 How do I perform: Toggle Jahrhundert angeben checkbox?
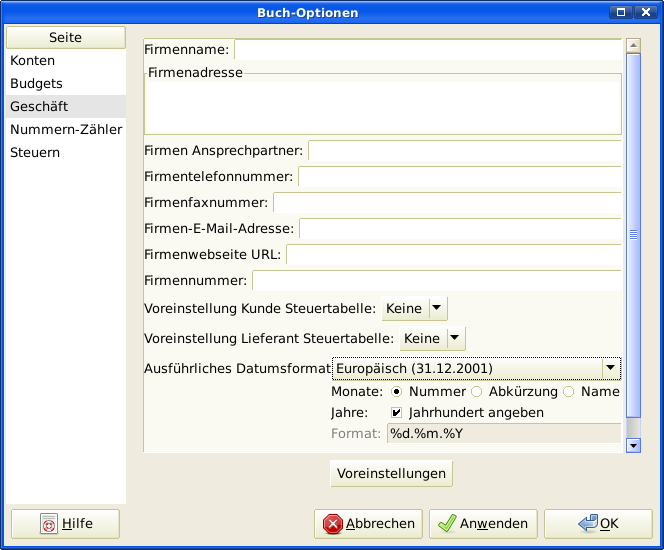tap(397, 412)
